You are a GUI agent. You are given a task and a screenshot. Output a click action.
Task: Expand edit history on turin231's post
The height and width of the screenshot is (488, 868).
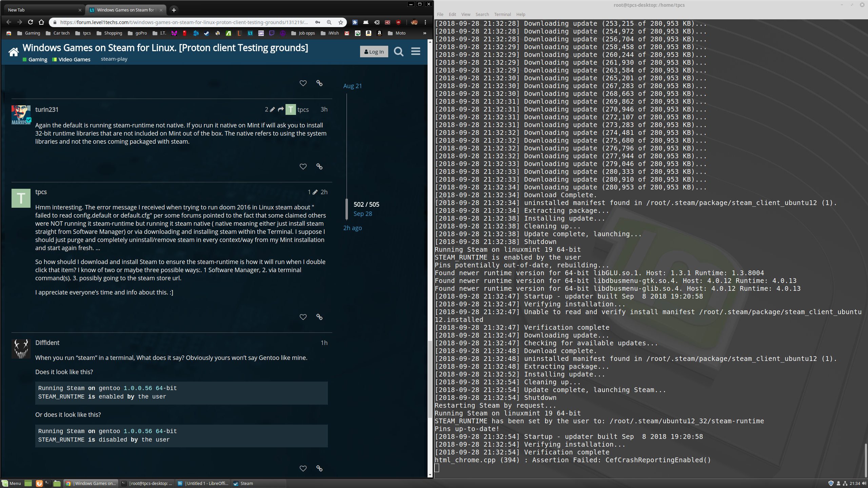[x=270, y=109]
